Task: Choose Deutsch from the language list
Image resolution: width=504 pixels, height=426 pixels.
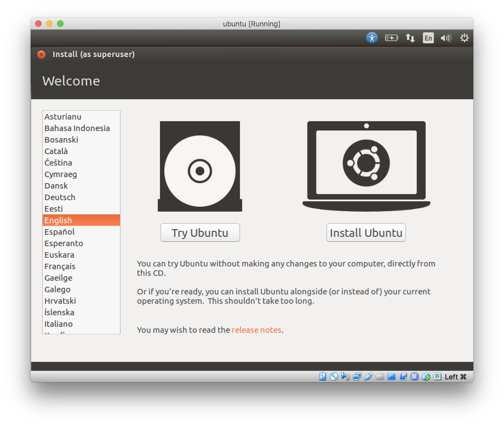Action: 60,197
